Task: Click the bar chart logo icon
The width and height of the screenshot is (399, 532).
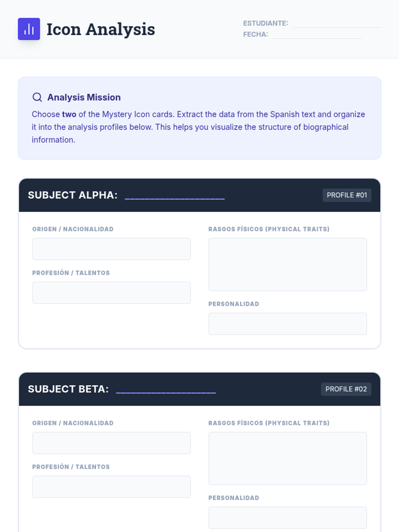Action: click(29, 29)
